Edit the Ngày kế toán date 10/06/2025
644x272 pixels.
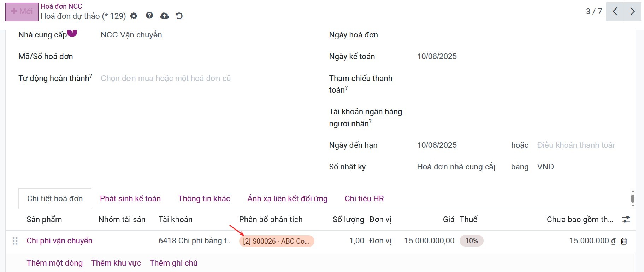coord(437,57)
